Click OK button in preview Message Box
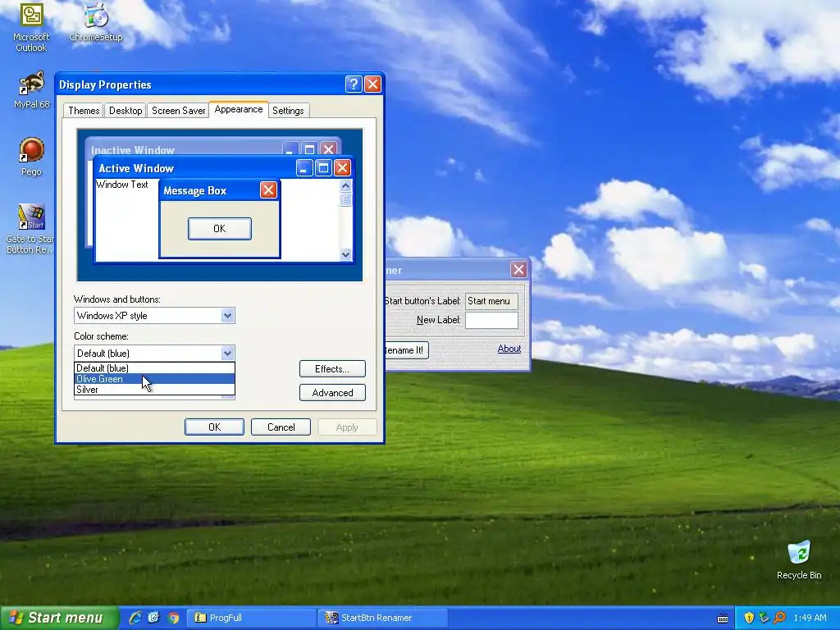Image resolution: width=840 pixels, height=630 pixels. (220, 229)
